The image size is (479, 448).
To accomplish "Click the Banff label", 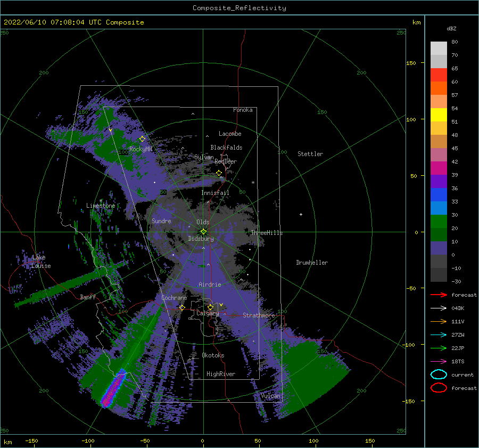I will (x=88, y=297).
